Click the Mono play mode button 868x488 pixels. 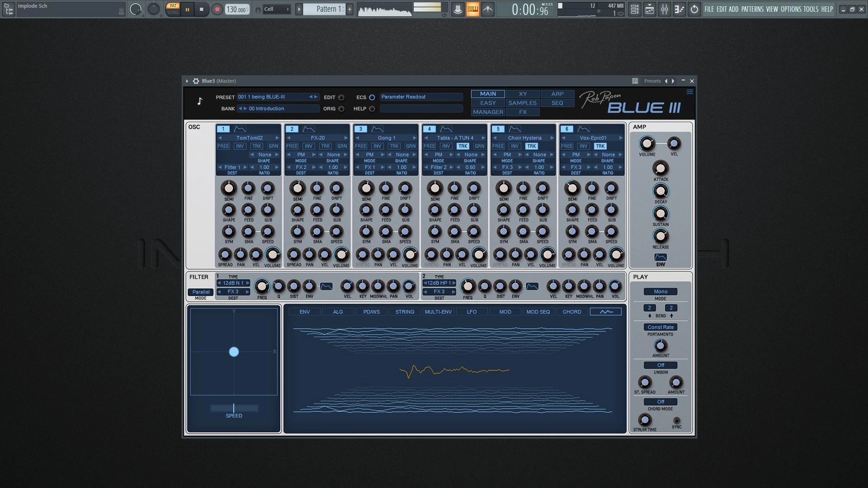pos(660,291)
